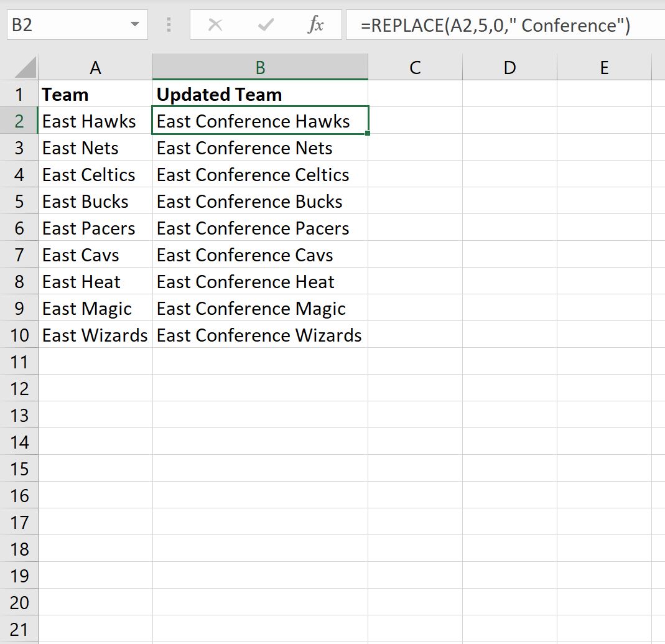Click the Name Box showing B2
Screen dimensions: 665x644
[x=77, y=25]
